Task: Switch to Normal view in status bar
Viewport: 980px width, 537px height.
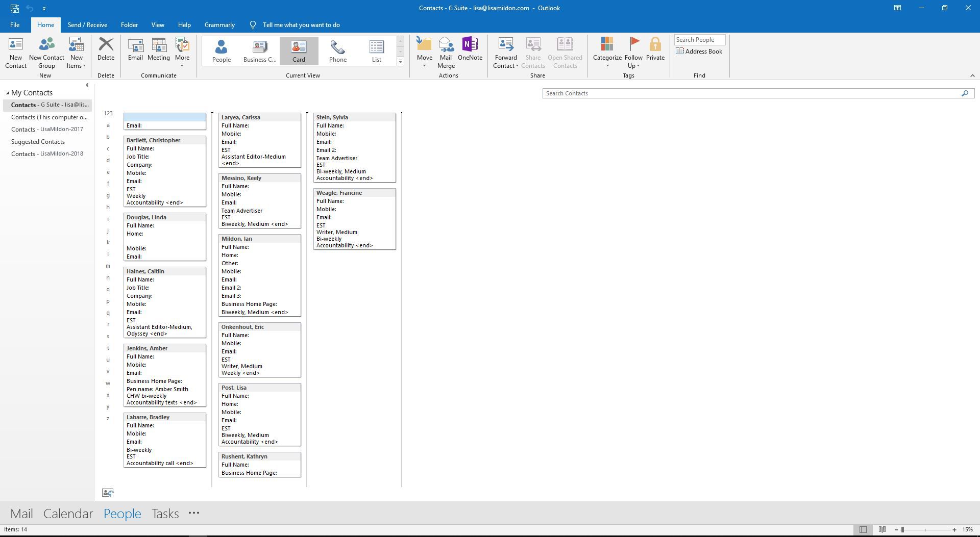Action: (x=863, y=530)
